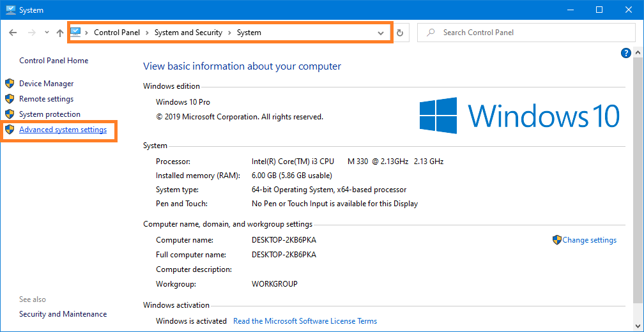Click the Forward navigation arrow
The width and height of the screenshot is (644, 332).
[32, 33]
